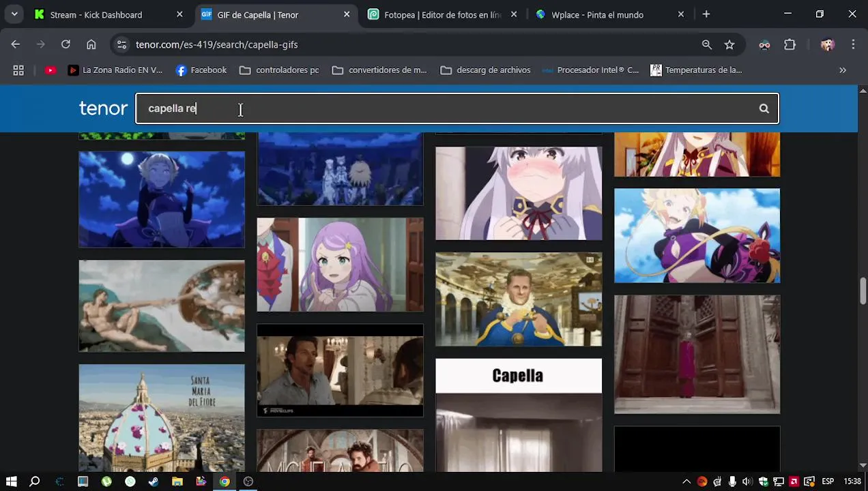Screen dimensions: 868x491
Task: Close the Kick Dashboard tab
Action: pyautogui.click(x=179, y=14)
